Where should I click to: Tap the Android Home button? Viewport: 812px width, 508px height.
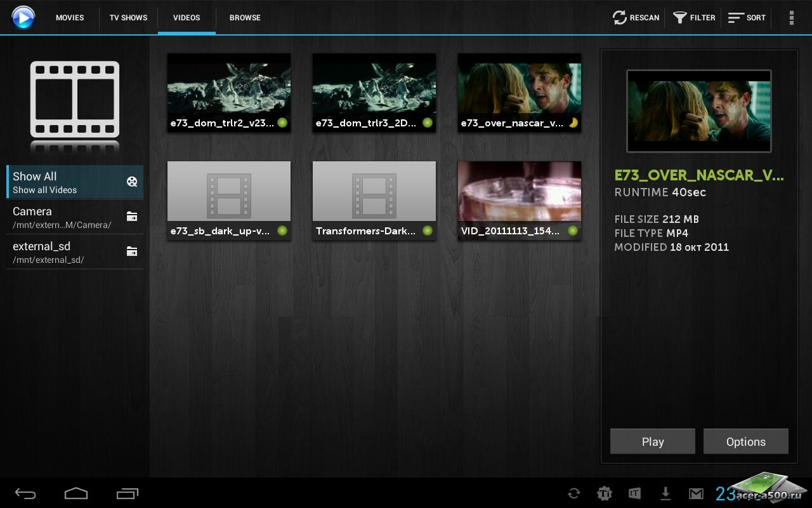click(76, 493)
